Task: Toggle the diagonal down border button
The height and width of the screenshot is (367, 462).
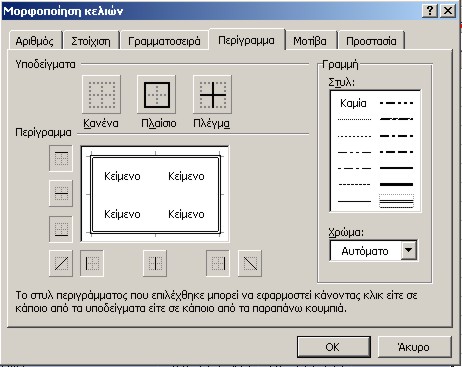Action: 250,264
